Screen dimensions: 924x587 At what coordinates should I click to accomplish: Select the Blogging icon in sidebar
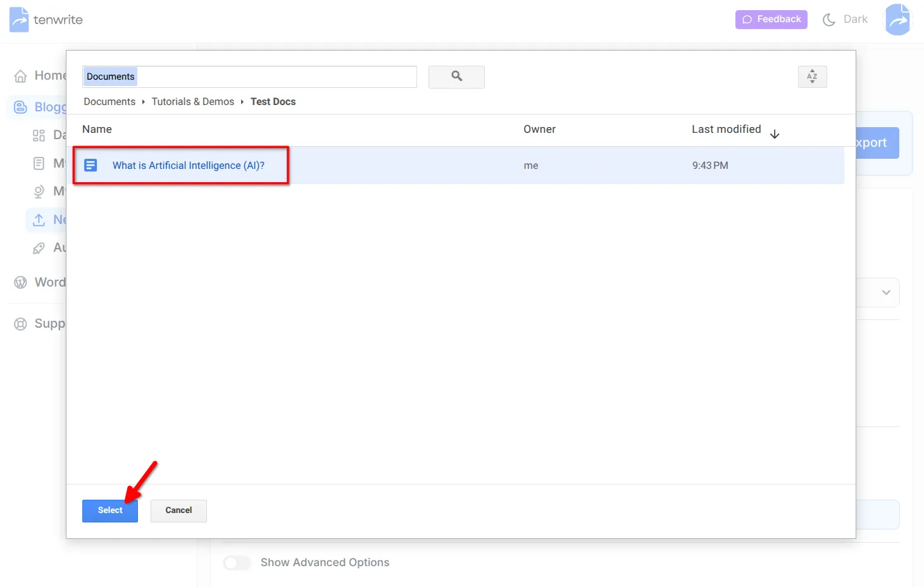(21, 107)
